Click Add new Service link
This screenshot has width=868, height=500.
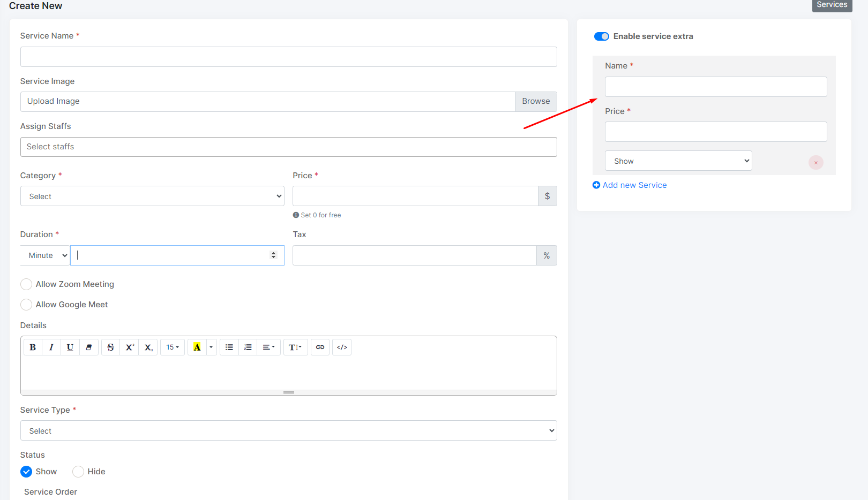(x=635, y=185)
